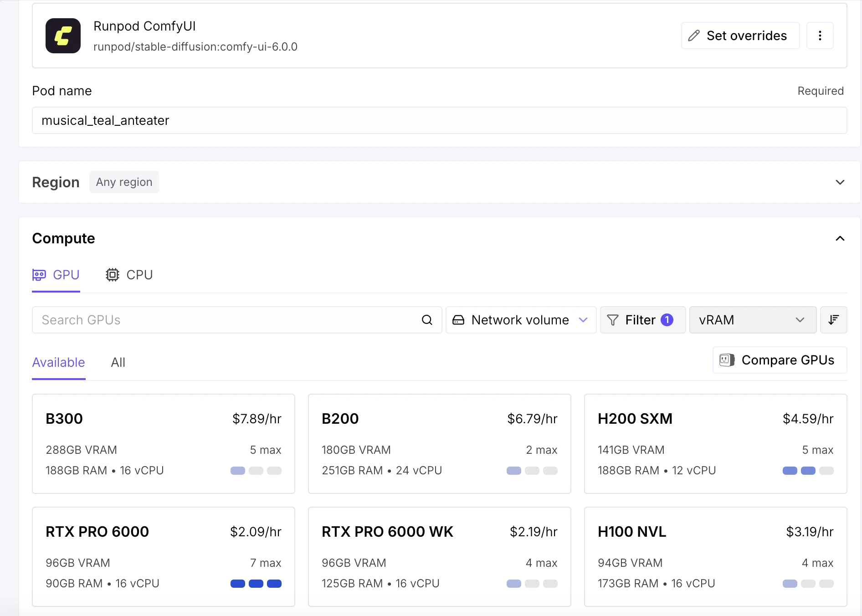Open the Network volume dropdown
Screen dimensions: 862x616
click(521, 320)
